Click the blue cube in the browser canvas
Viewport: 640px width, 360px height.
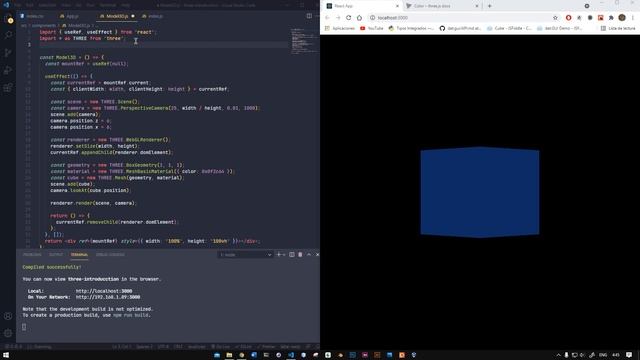coord(480,192)
